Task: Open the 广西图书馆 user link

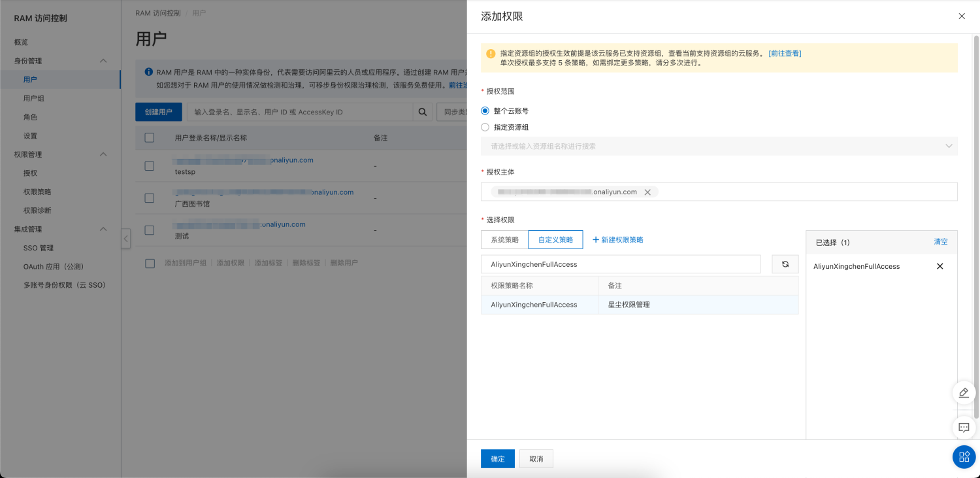Action: point(264,192)
